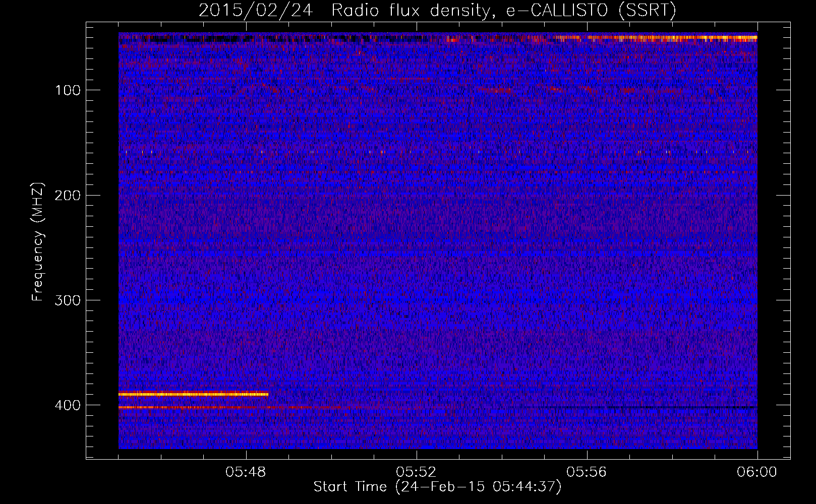Click the 200 frequency tick label
The width and height of the screenshot is (816, 504).
point(68,196)
